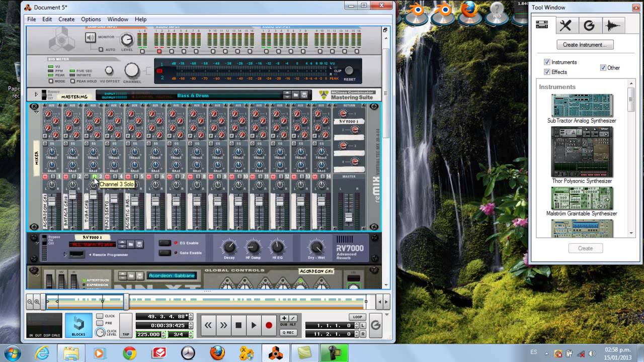Toggle the metronome Click button
Viewport: 644px width, 362px height.
click(x=99, y=316)
